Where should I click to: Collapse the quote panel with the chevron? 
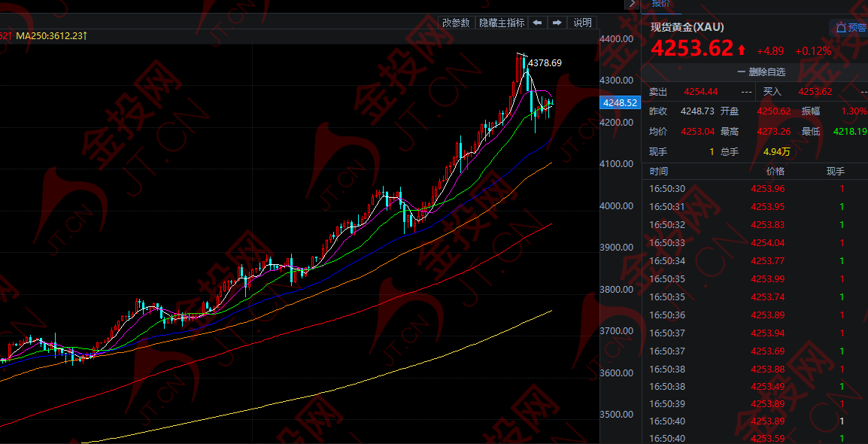point(631,4)
